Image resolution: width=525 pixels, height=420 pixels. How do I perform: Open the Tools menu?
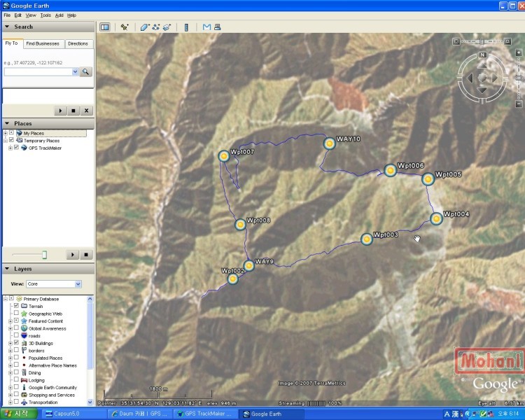[45, 15]
